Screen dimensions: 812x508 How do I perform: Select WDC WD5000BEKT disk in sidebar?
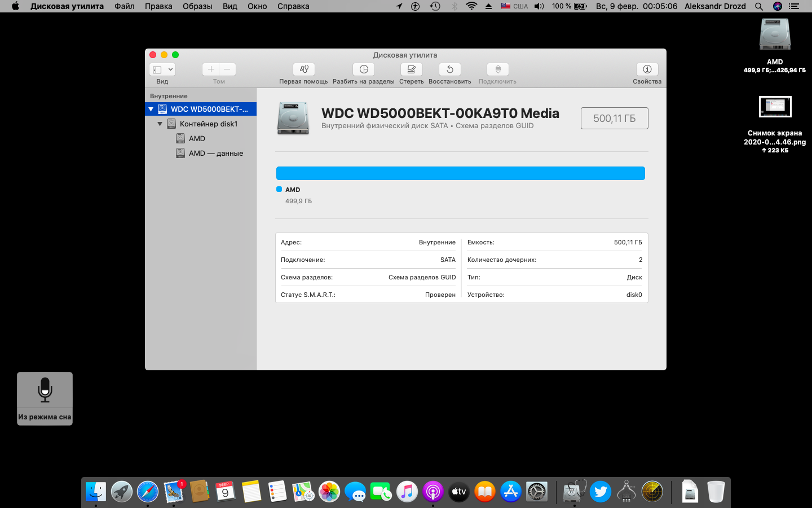point(201,109)
